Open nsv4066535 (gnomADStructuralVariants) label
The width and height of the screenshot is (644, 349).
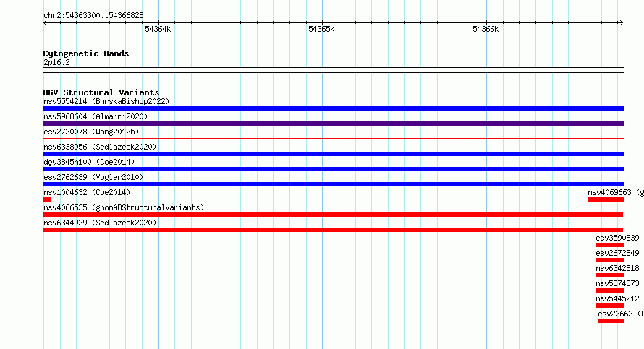coord(124,207)
